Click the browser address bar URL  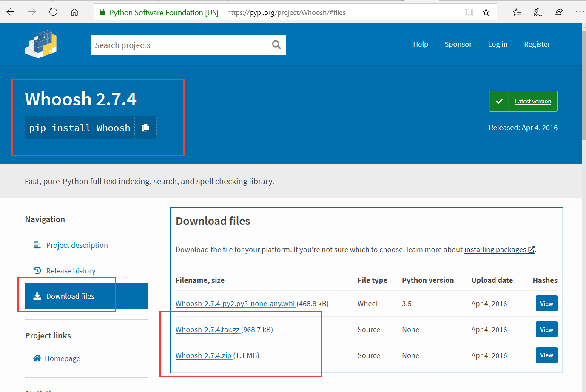(x=286, y=12)
